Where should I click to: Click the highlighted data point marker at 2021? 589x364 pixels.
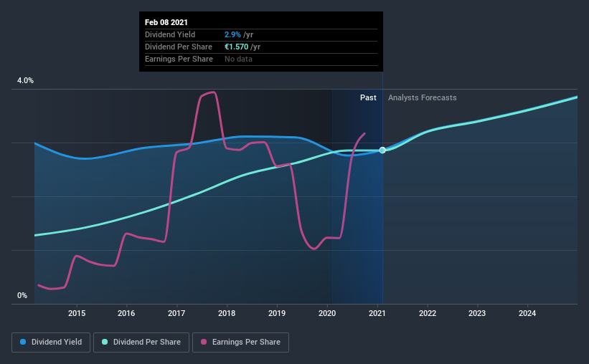[382, 150]
